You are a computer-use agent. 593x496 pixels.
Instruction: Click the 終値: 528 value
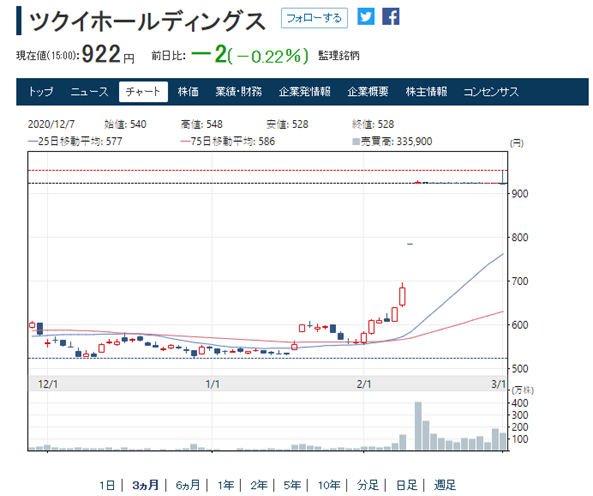click(x=373, y=124)
